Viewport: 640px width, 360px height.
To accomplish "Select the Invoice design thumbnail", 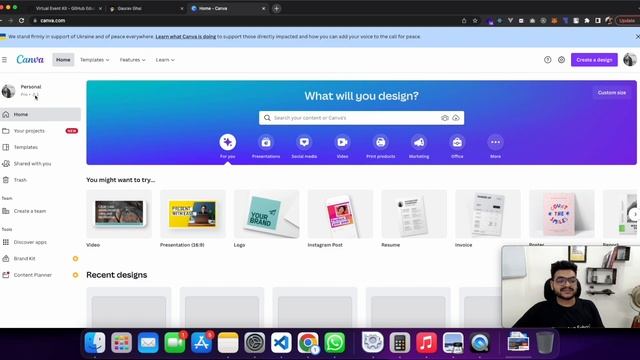I will click(x=488, y=214).
